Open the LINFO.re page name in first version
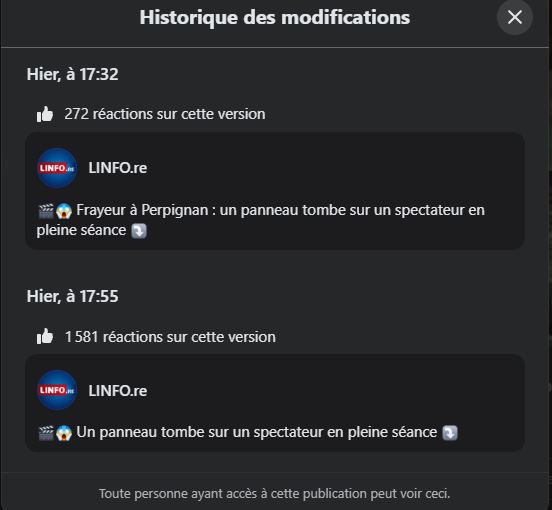 pyautogui.click(x=118, y=168)
